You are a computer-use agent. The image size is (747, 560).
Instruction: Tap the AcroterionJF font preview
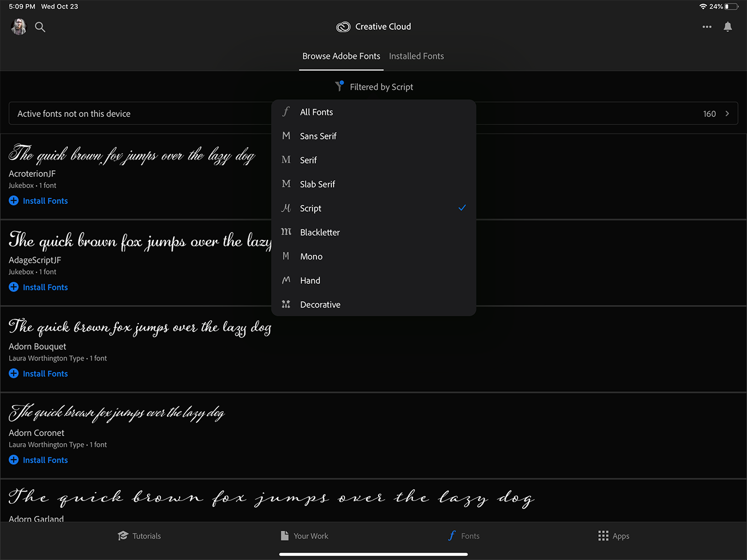click(x=132, y=154)
